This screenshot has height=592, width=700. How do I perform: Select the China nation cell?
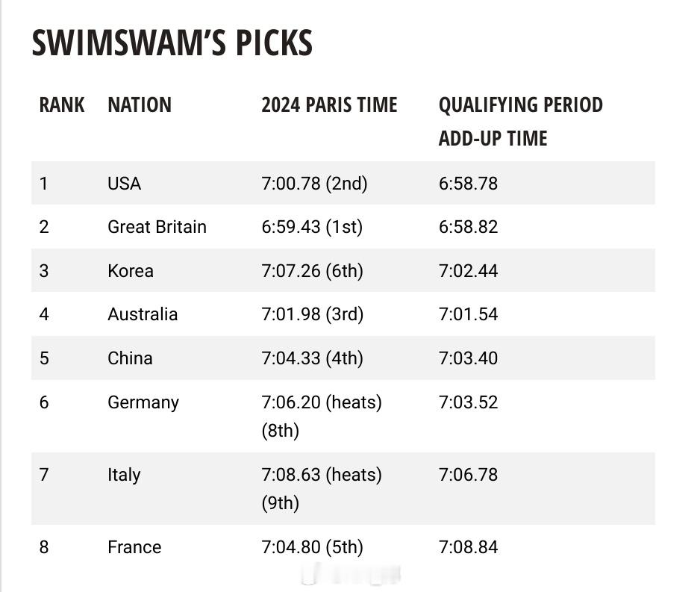click(131, 358)
